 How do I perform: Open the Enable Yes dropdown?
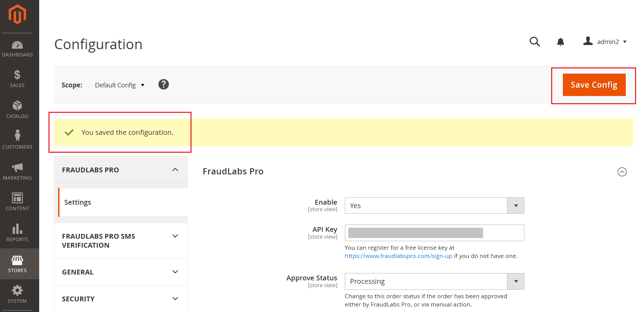point(434,206)
